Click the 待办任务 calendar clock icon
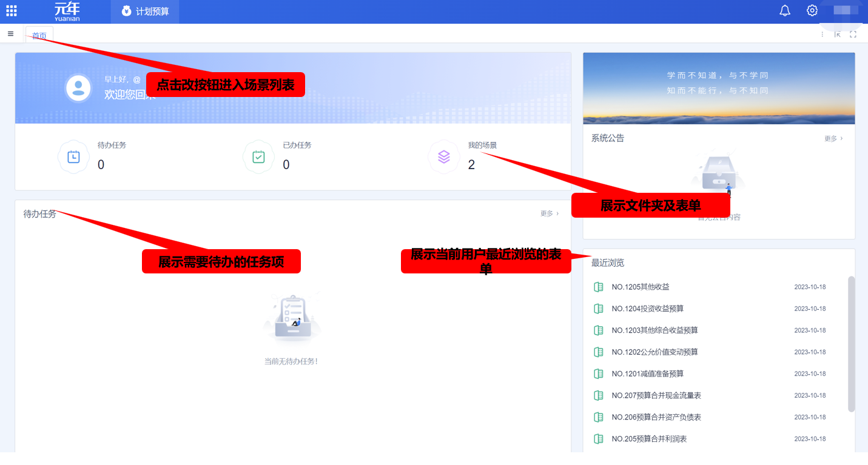This screenshot has width=868, height=465. click(73, 157)
